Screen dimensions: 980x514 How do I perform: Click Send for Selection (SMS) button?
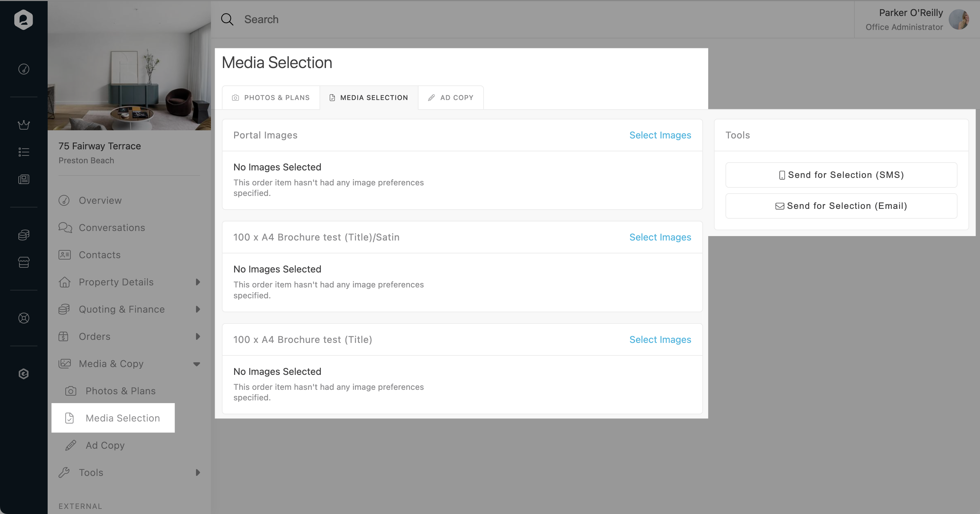click(841, 175)
